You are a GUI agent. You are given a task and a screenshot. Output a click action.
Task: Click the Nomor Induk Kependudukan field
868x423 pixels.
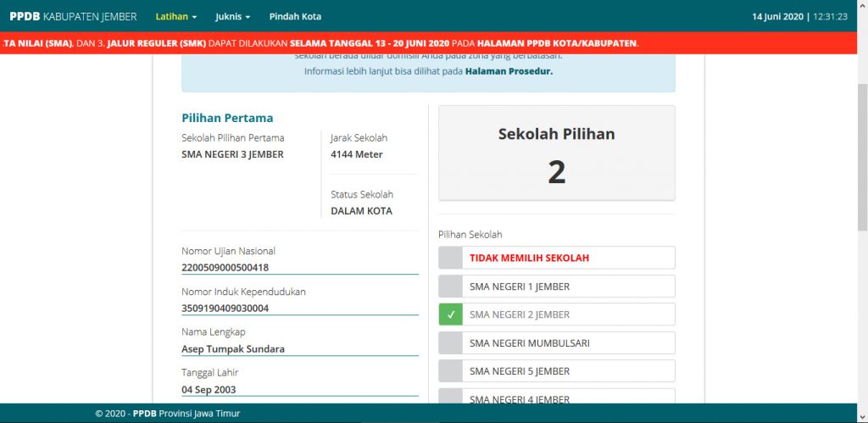[x=299, y=308]
